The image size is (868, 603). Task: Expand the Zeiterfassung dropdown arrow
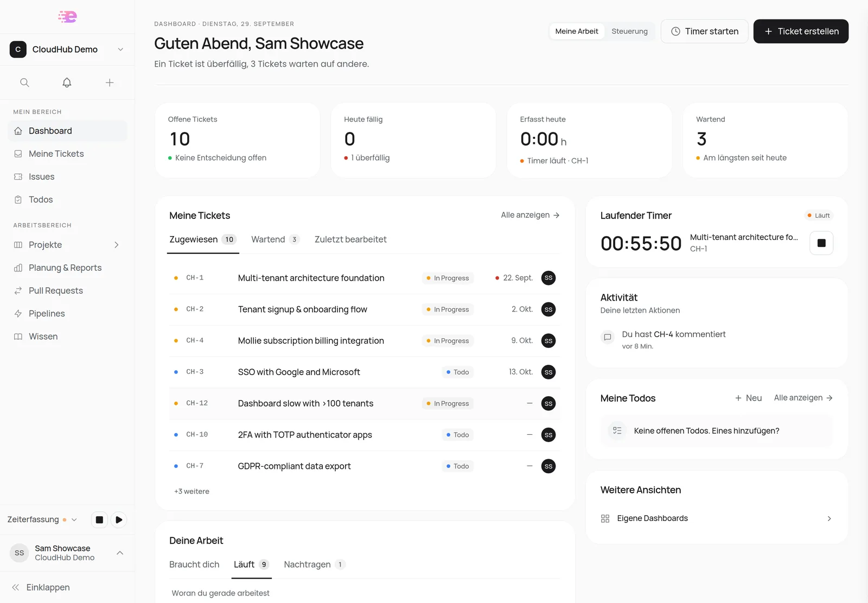coord(74,519)
